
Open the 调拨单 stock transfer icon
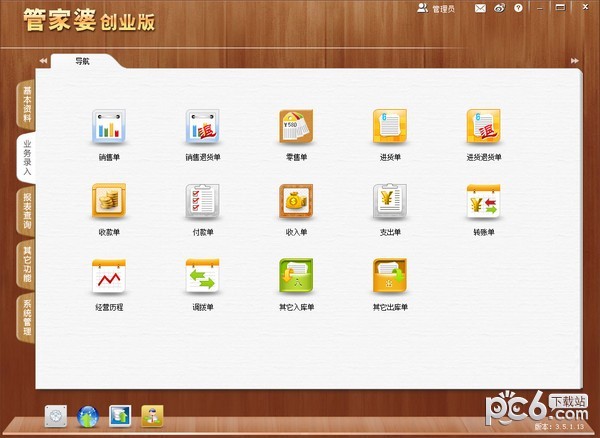click(202, 278)
